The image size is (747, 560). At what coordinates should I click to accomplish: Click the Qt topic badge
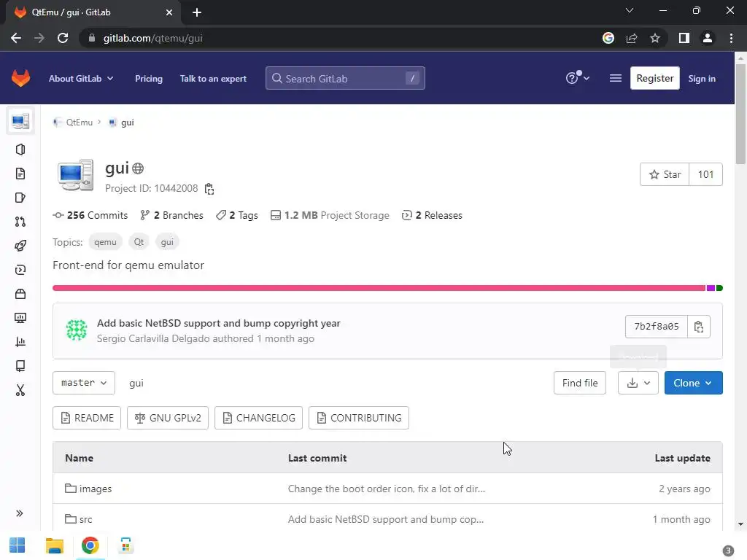tap(139, 242)
